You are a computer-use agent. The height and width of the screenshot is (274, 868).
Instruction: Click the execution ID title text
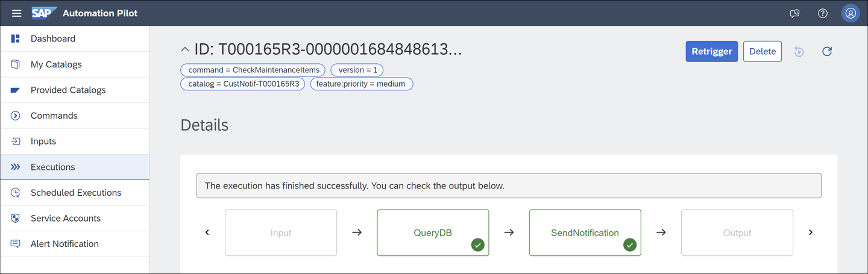[328, 49]
